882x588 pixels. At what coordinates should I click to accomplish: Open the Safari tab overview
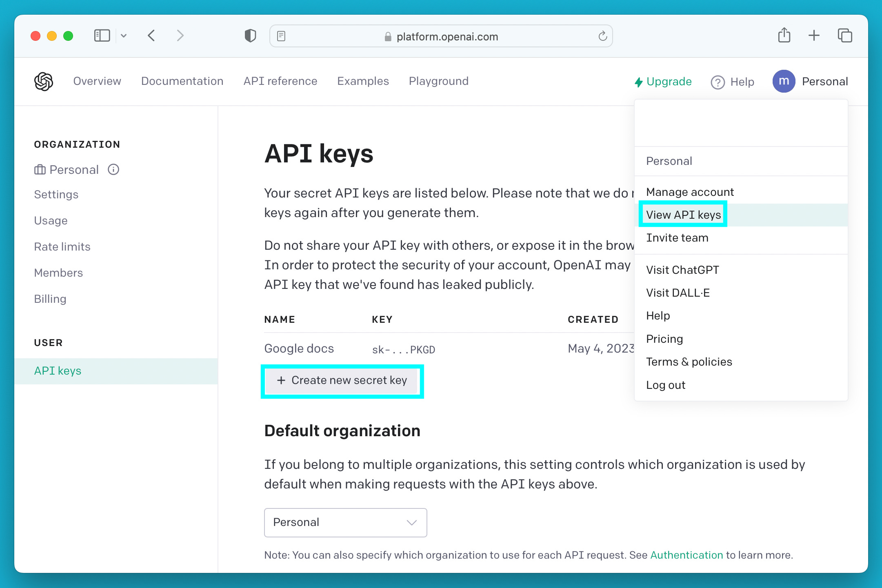click(x=845, y=36)
